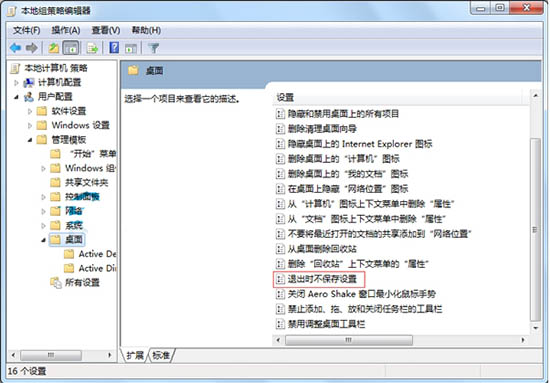This screenshot has height=383, width=550.
Task: Select the Active Desktop subfolder
Action: [x=97, y=254]
